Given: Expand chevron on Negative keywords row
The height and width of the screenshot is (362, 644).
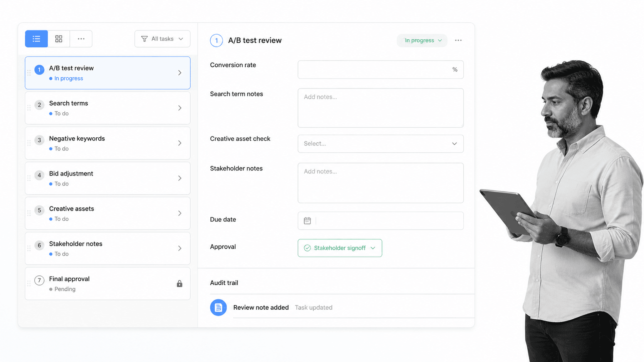Looking at the screenshot, I should (x=179, y=143).
